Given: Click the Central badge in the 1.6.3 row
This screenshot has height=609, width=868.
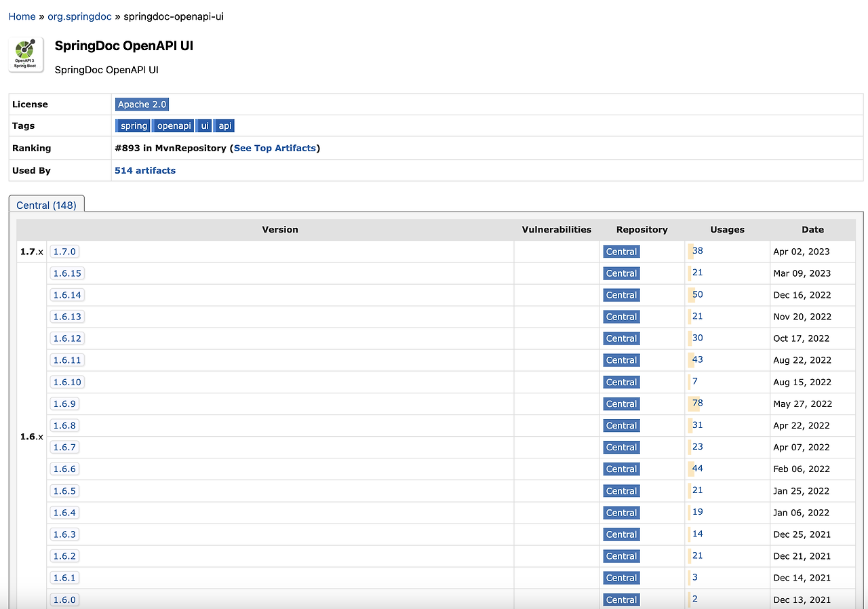Looking at the screenshot, I should coord(622,534).
